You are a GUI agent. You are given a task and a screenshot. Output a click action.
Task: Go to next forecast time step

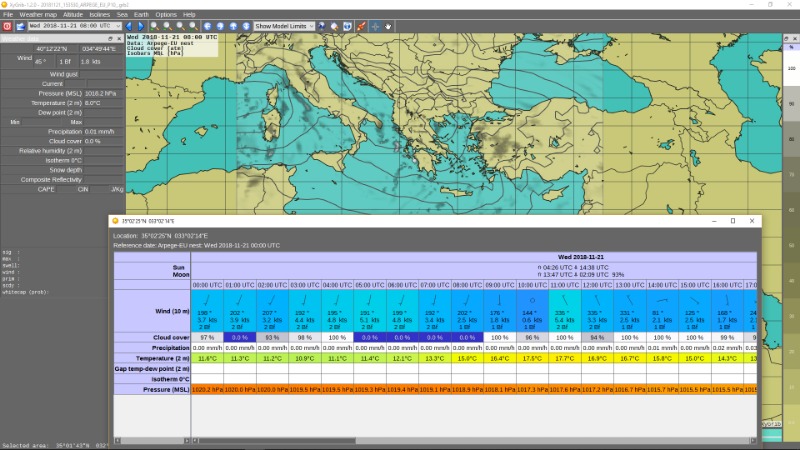tap(141, 26)
